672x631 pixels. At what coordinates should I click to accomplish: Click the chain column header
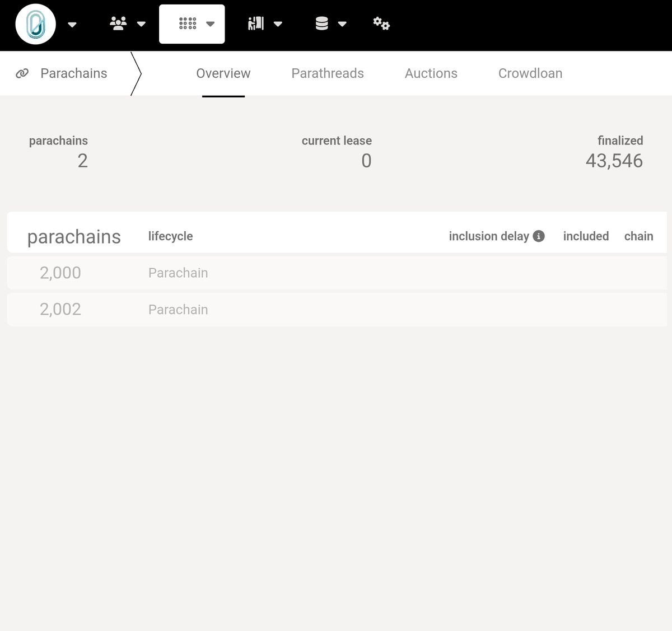tap(639, 236)
